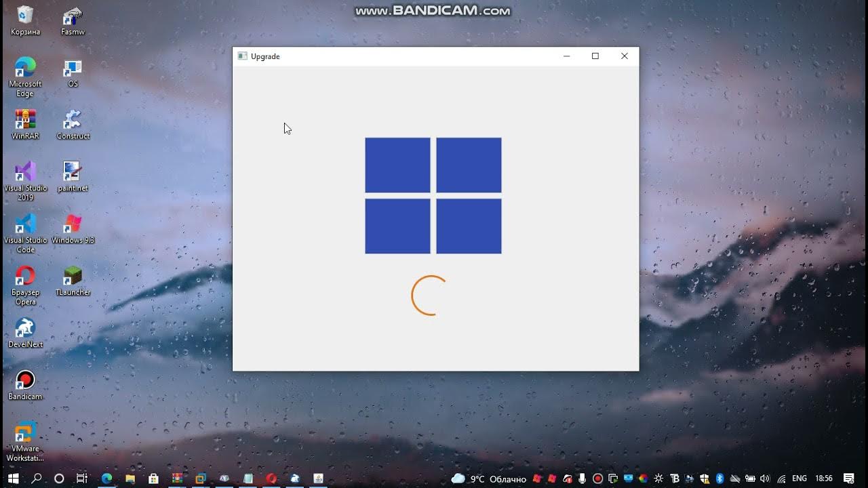Open the volume speaker tray icon
This screenshot has width=868, height=488.
765,479
